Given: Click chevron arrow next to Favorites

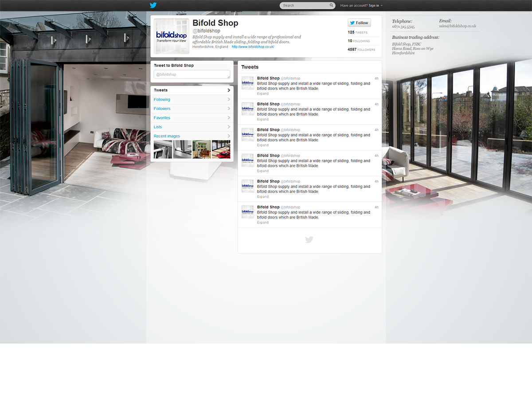Looking at the screenshot, I should coord(229,117).
